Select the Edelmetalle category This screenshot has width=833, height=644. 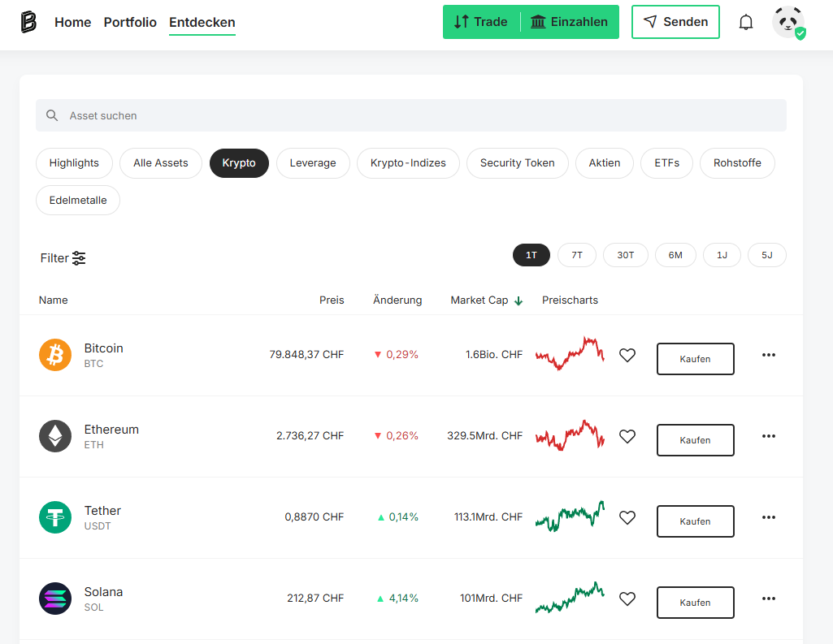(x=78, y=200)
